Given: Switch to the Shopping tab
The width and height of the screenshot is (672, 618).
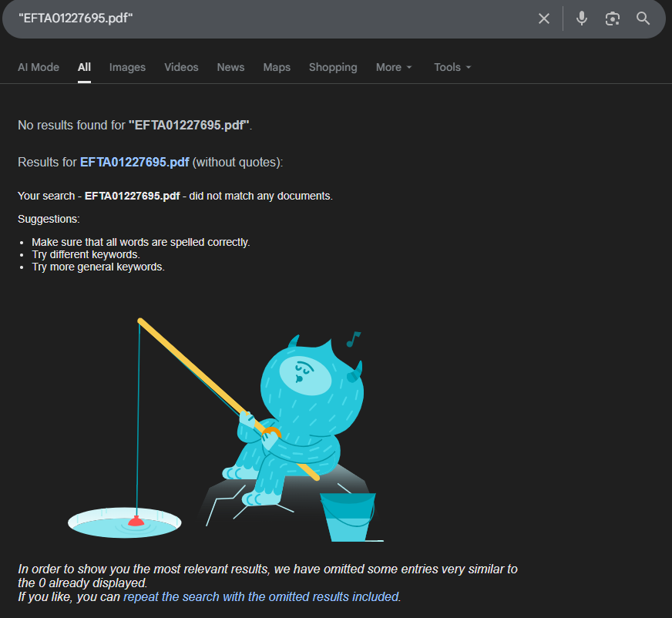Looking at the screenshot, I should coord(333,67).
